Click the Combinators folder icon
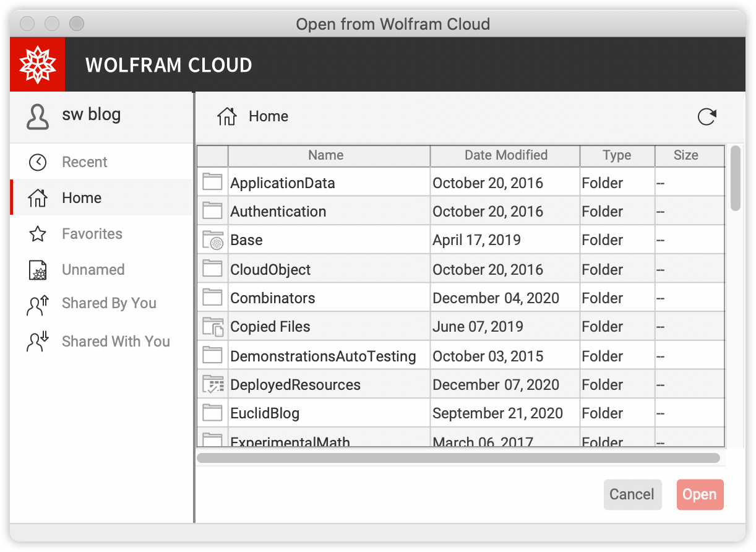756x552 pixels. (x=212, y=297)
